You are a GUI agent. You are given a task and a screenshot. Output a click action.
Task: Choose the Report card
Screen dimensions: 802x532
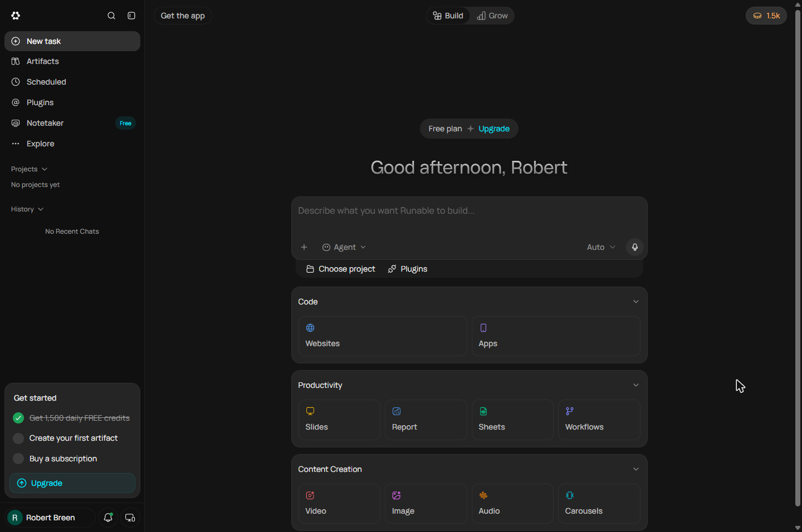tap(426, 420)
